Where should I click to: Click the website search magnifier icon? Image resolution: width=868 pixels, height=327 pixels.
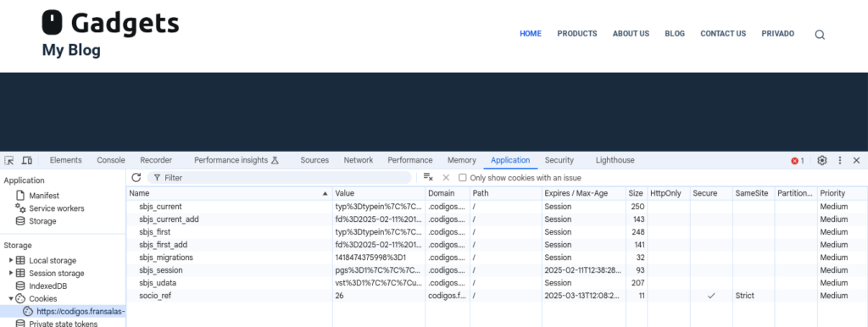click(x=820, y=34)
